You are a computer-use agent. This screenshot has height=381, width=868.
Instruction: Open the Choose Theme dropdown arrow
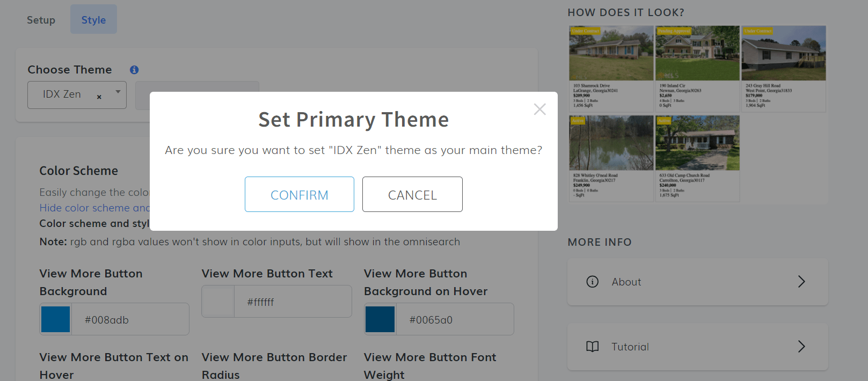click(118, 92)
